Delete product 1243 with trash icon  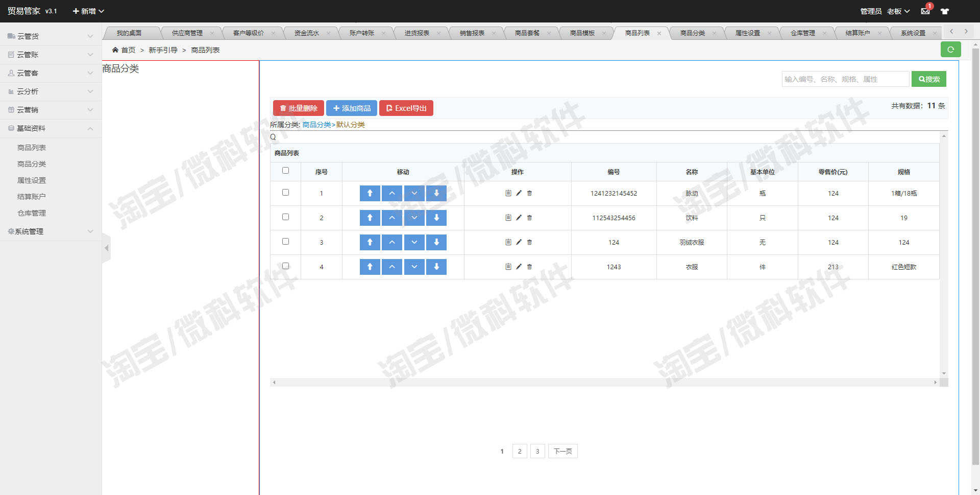(529, 267)
